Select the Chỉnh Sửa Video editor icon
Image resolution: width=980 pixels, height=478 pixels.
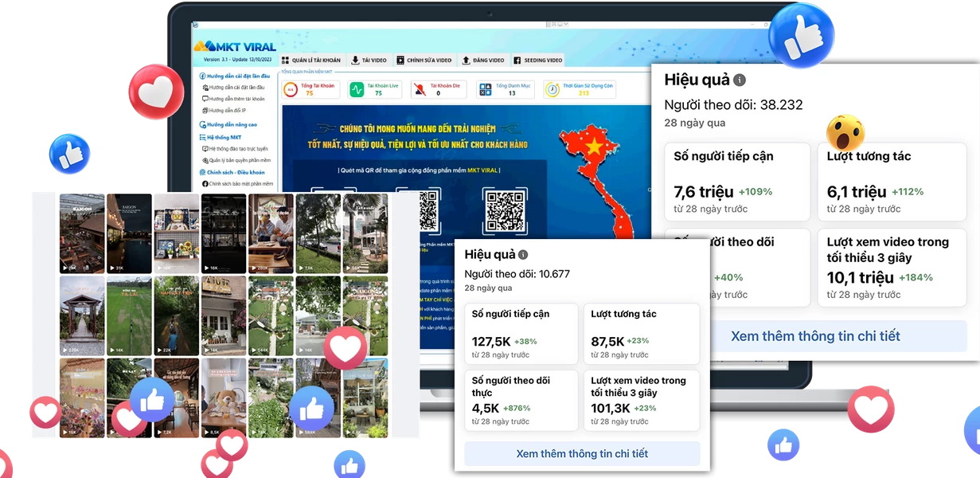400,60
